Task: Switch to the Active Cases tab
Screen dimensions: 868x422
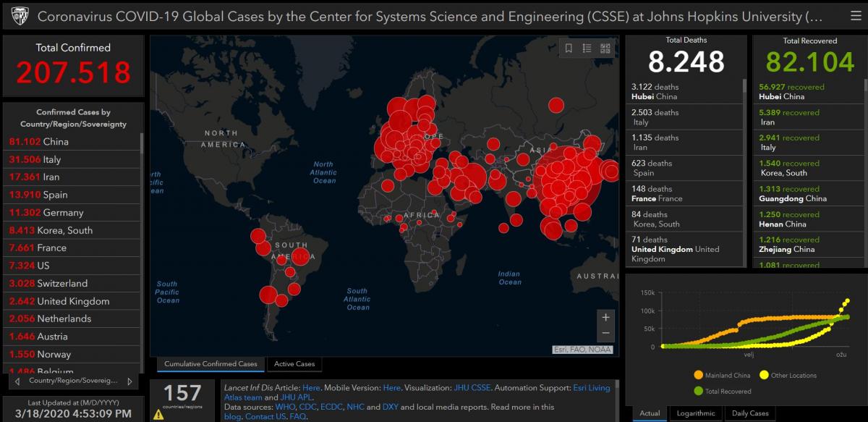Action: click(294, 364)
